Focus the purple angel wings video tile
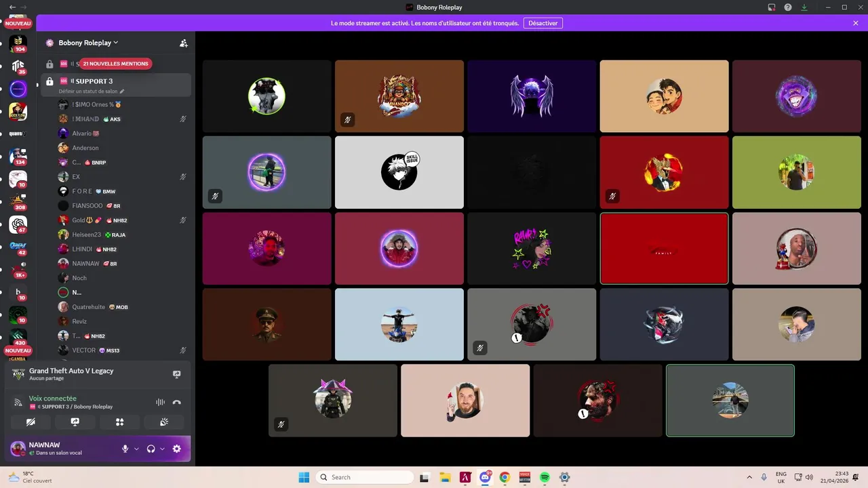Screen dimensions: 868x488 pyautogui.click(x=532, y=96)
